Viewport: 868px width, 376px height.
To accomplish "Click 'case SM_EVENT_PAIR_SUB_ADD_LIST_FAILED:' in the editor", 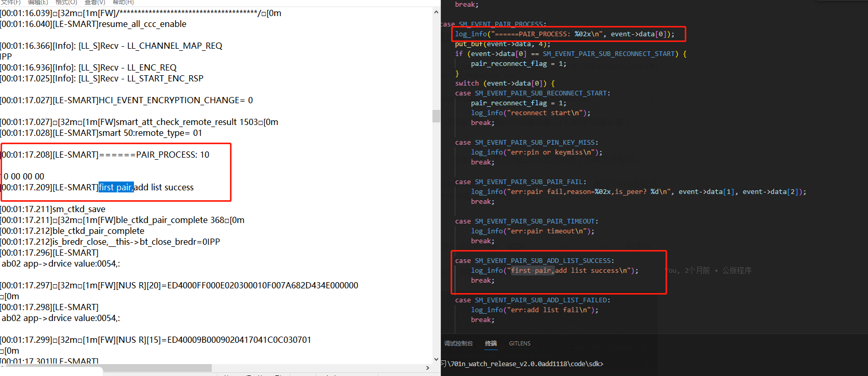I will [x=533, y=300].
